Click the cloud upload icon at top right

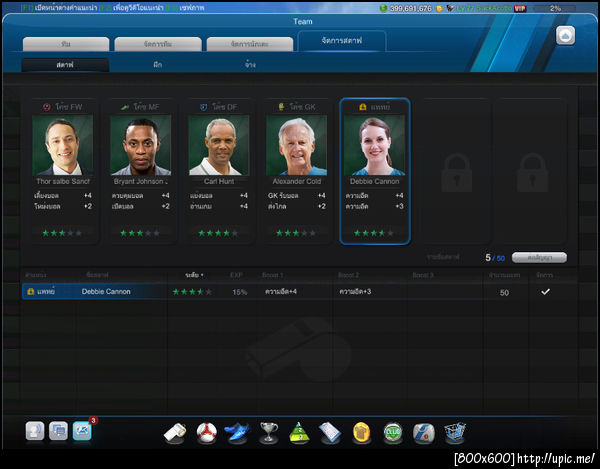(x=565, y=36)
